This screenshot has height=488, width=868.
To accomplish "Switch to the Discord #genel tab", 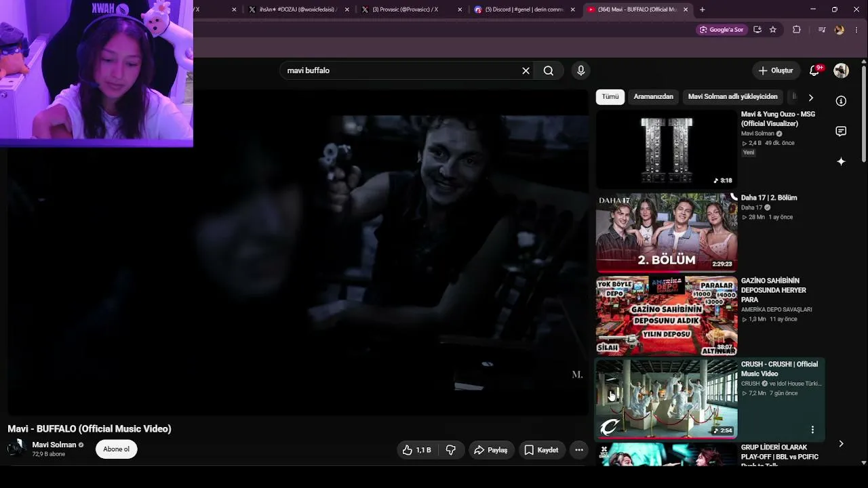I will pyautogui.click(x=519, y=9).
